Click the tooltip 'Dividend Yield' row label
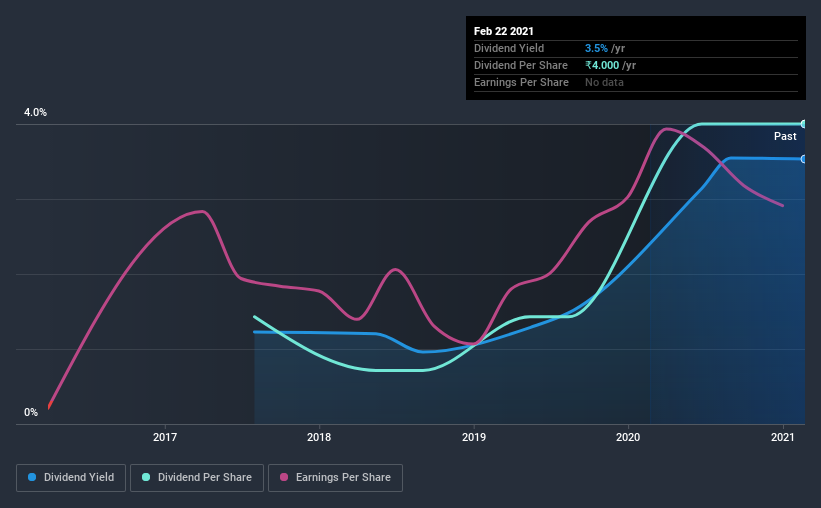The width and height of the screenshot is (821, 508). (509, 48)
